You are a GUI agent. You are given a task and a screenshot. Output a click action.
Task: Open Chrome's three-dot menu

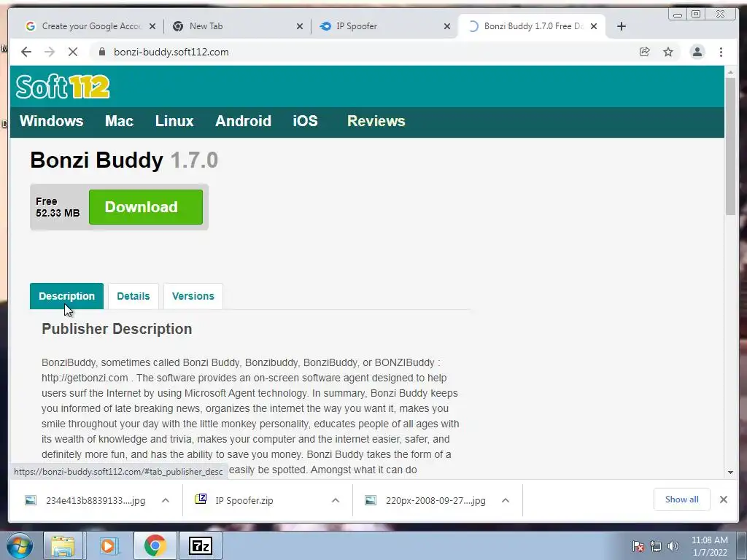click(x=721, y=52)
